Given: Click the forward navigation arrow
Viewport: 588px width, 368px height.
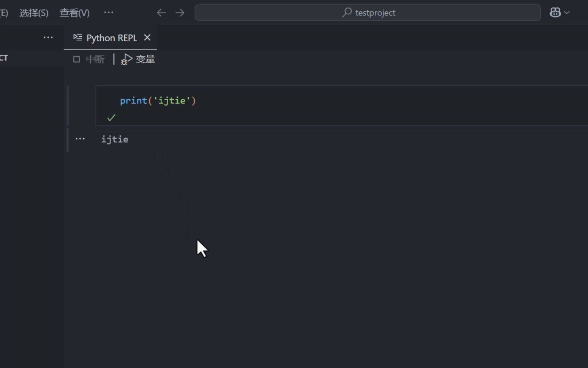Looking at the screenshot, I should pyautogui.click(x=180, y=12).
